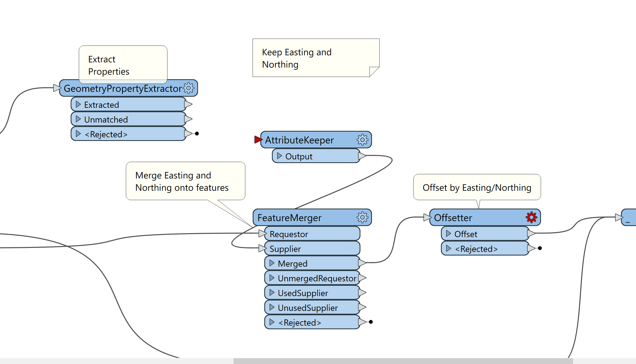Open GeometryPropertyExtractor parameters gear icon

[189, 88]
